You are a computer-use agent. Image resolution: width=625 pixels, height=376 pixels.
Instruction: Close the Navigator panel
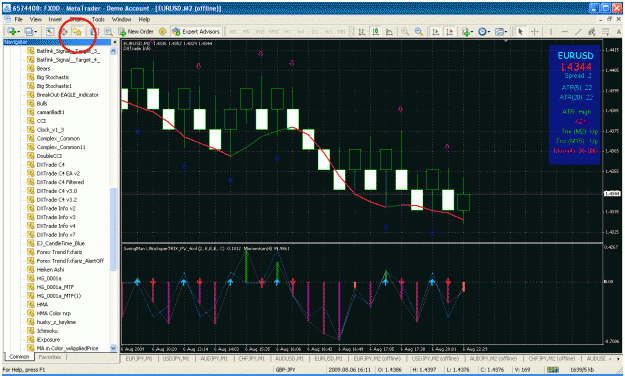click(115, 42)
